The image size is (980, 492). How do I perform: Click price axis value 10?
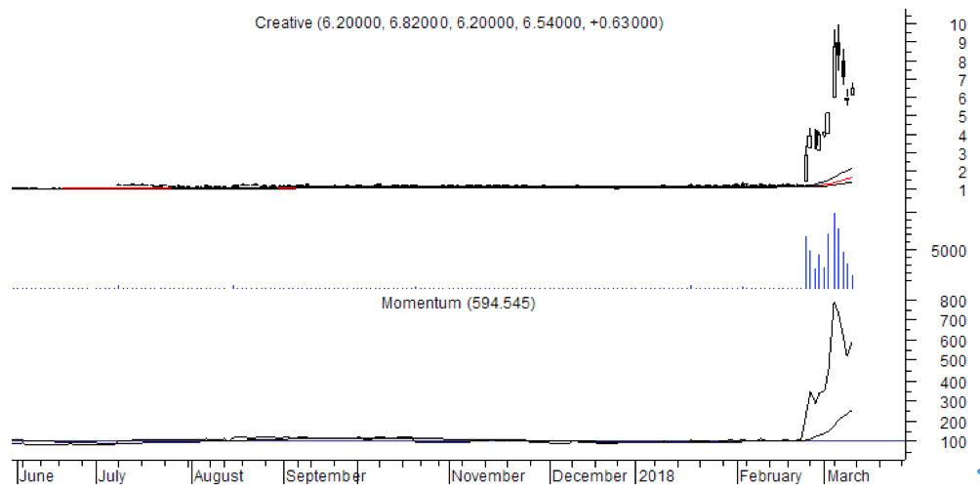[959, 25]
